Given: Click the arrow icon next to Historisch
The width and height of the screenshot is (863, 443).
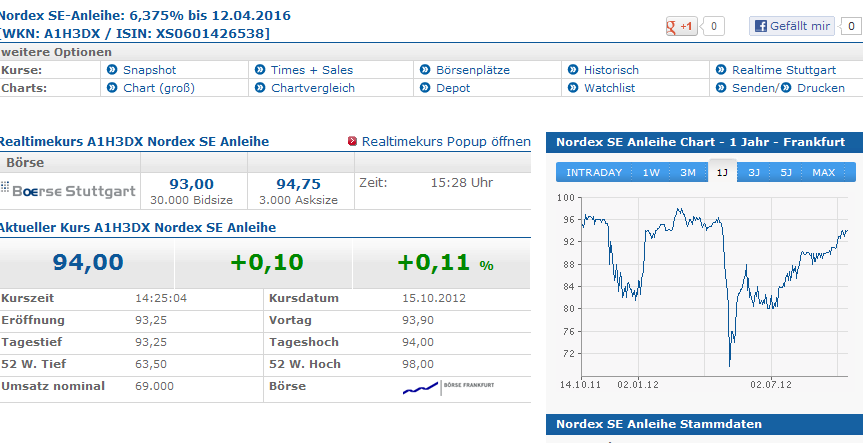Looking at the screenshot, I should pyautogui.click(x=572, y=70).
